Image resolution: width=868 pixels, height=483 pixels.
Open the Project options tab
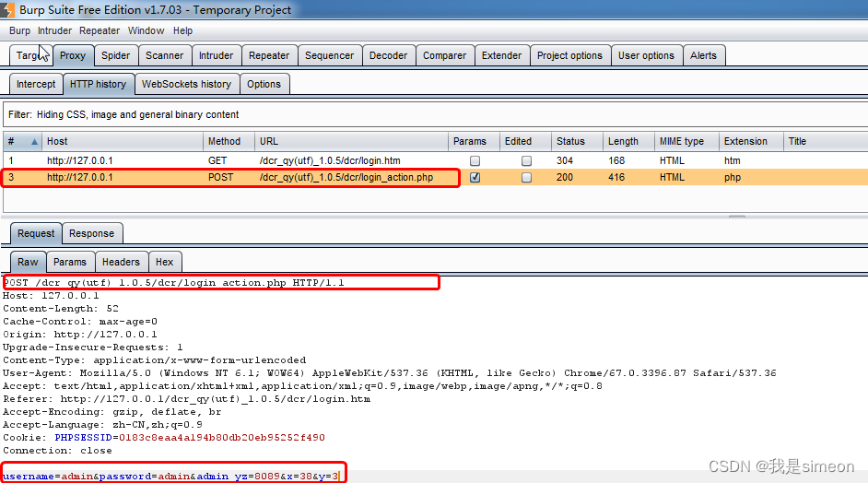click(569, 55)
